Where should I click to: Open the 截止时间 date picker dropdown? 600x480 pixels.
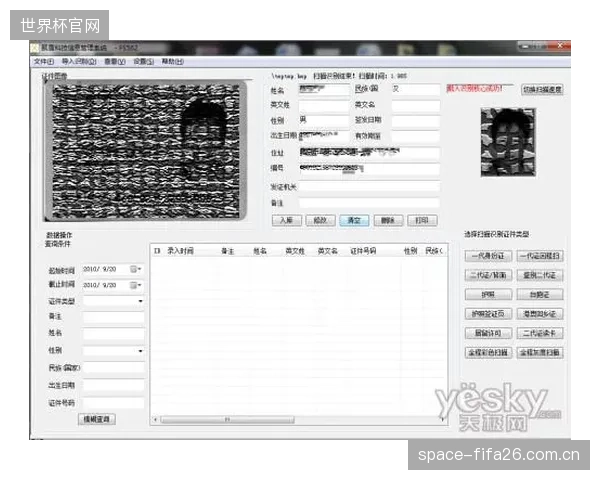click(136, 285)
